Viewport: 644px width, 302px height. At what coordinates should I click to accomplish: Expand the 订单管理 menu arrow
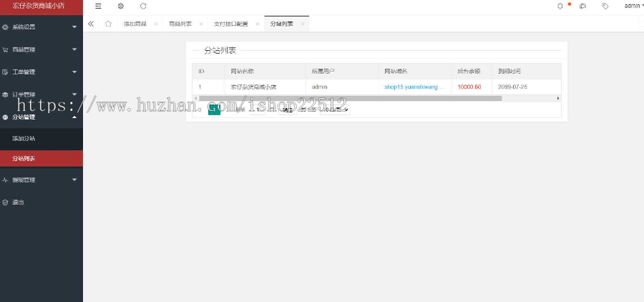74,94
